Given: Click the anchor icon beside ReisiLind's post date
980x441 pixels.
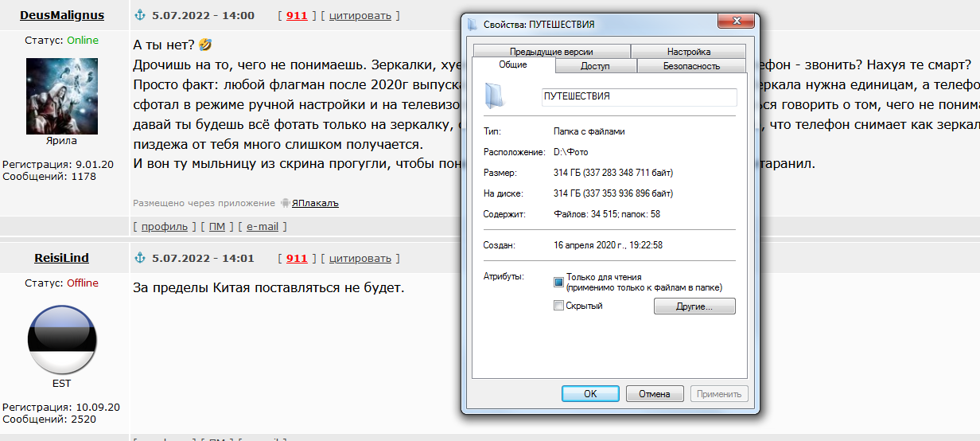Looking at the screenshot, I should click(x=141, y=258).
